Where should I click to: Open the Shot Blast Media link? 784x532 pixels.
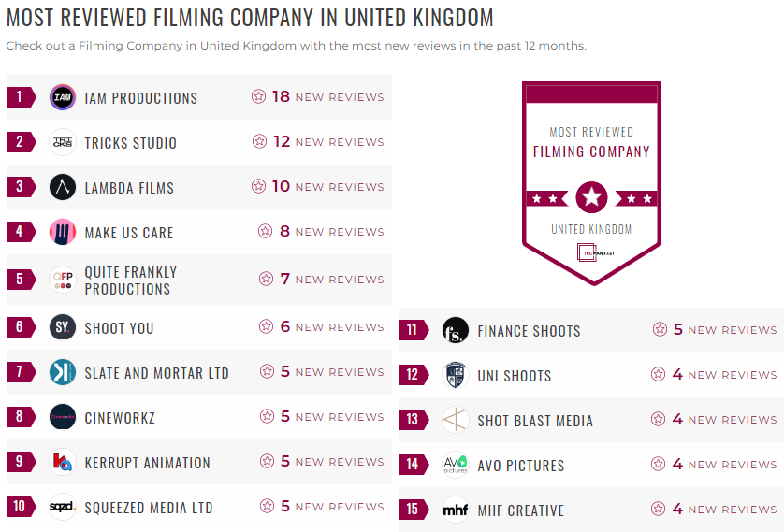pyautogui.click(x=535, y=421)
